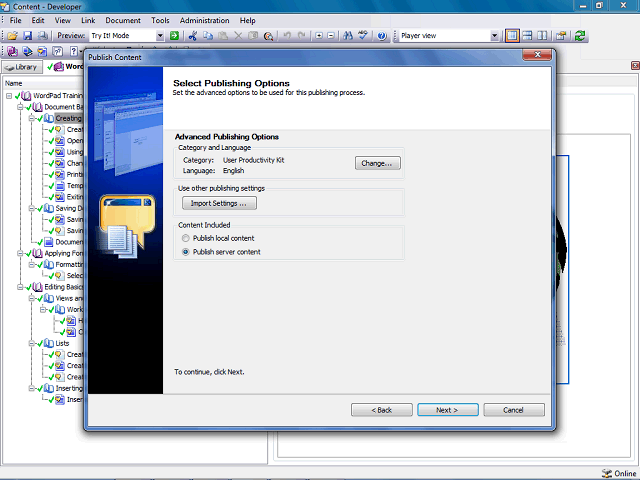Image resolution: width=640 pixels, height=480 pixels.
Task: Click the Cancel button
Action: [514, 410]
